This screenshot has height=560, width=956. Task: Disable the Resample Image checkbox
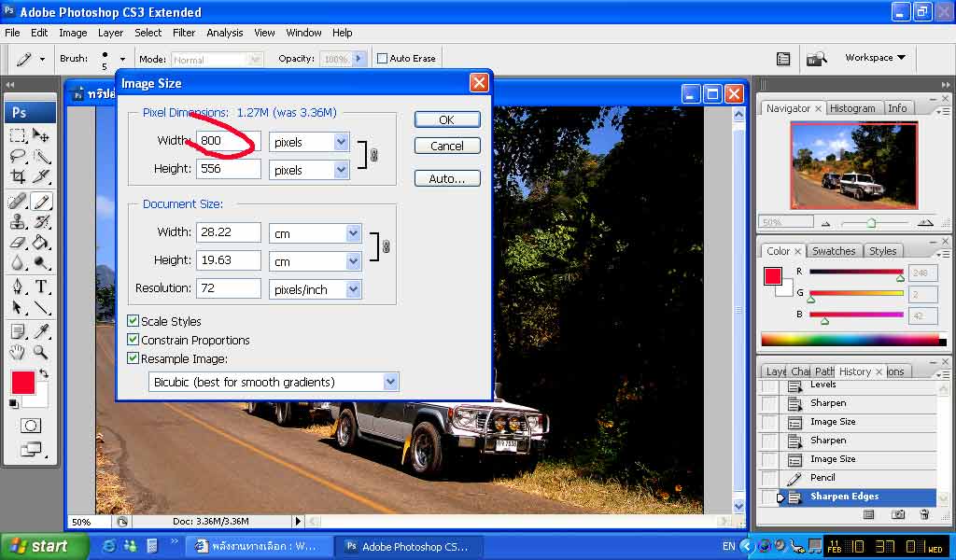click(134, 358)
